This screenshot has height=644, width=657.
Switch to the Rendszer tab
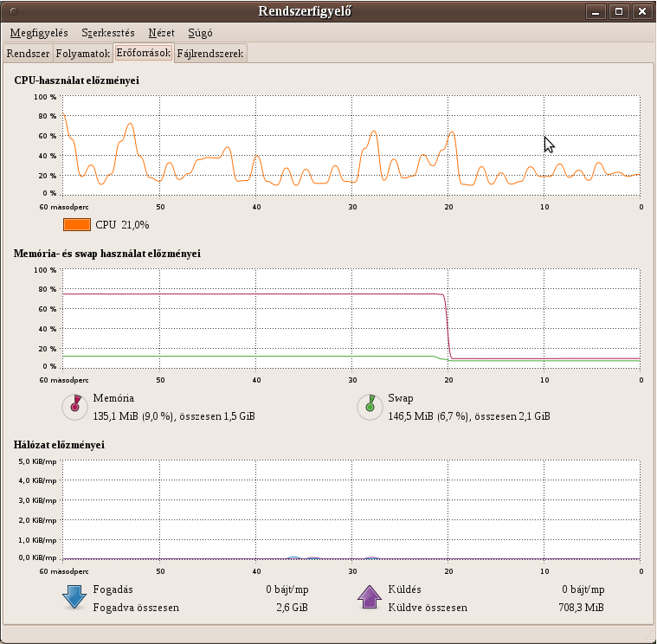click(x=28, y=54)
